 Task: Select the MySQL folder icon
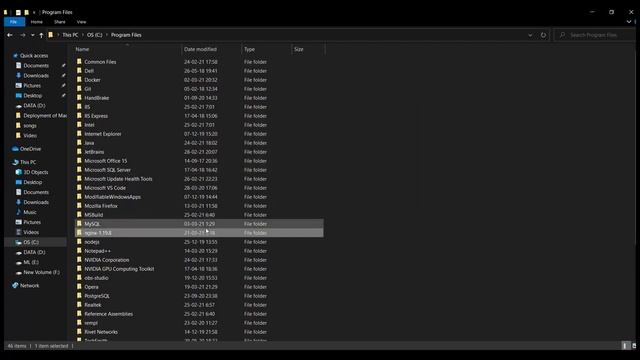pyautogui.click(x=79, y=224)
